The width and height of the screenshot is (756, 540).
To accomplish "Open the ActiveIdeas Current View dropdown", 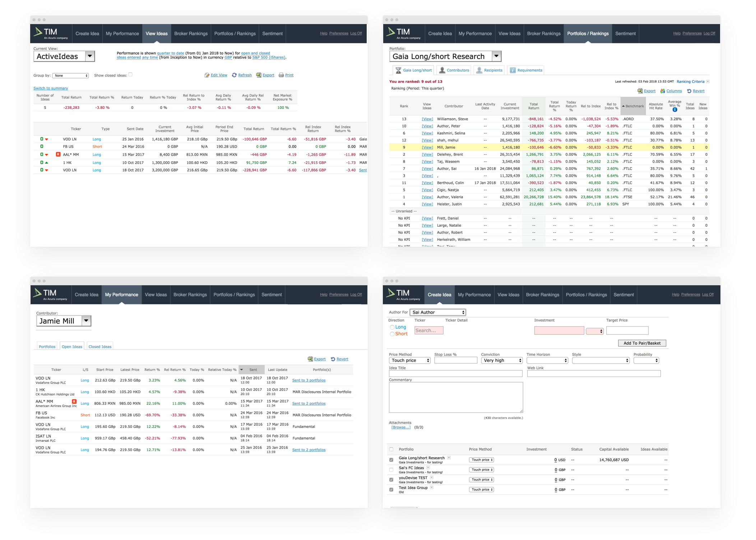I will tap(64, 56).
